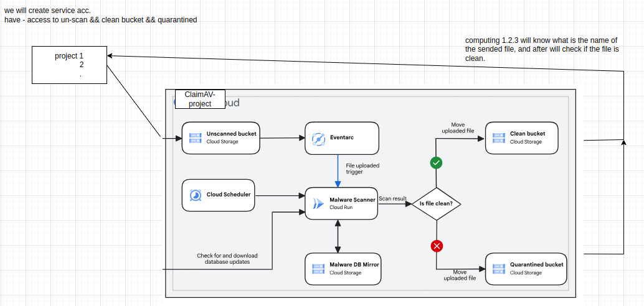This screenshot has width=644, height=306.
Task: Click 'Cloud Storage' subtitle in Unscanned bucket card
Action: tap(222, 142)
